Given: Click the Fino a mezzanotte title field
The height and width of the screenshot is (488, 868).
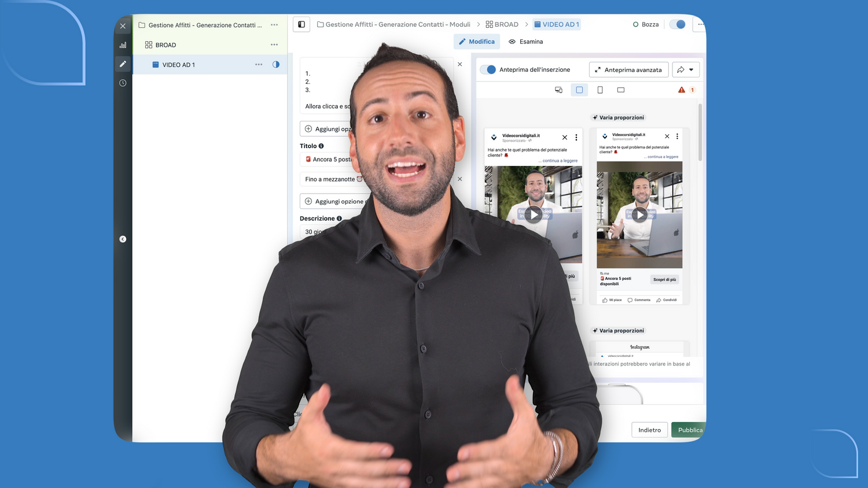Looking at the screenshot, I should click(x=330, y=179).
